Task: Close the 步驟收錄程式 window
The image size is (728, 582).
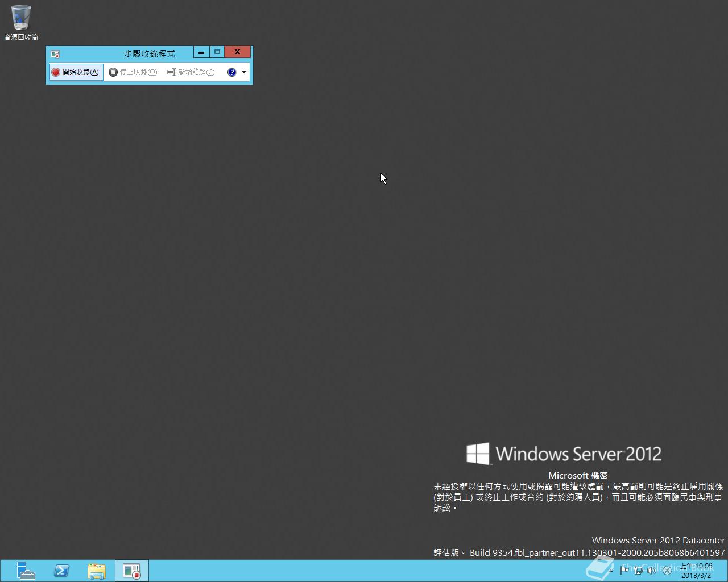Action: point(237,52)
